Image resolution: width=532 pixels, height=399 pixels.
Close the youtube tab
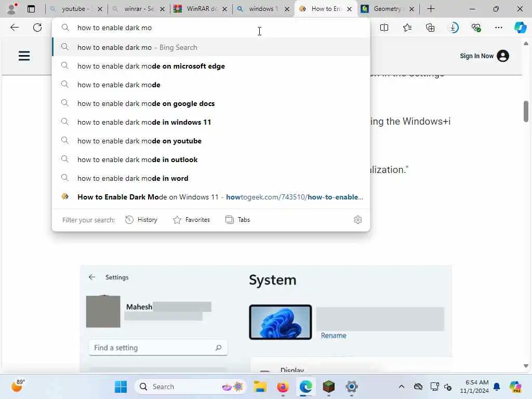pyautogui.click(x=100, y=9)
